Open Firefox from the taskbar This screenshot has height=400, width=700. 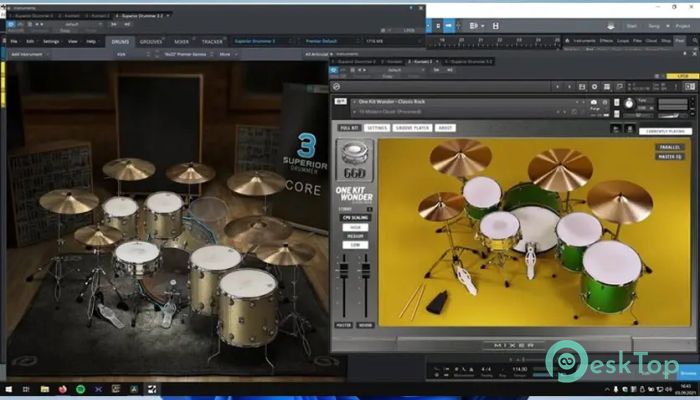[62, 389]
